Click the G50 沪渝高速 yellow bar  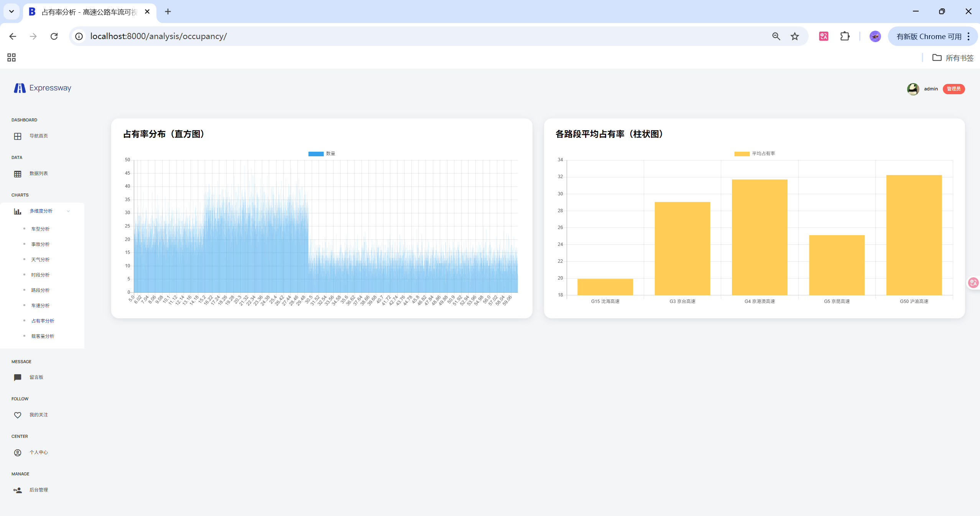(914, 234)
